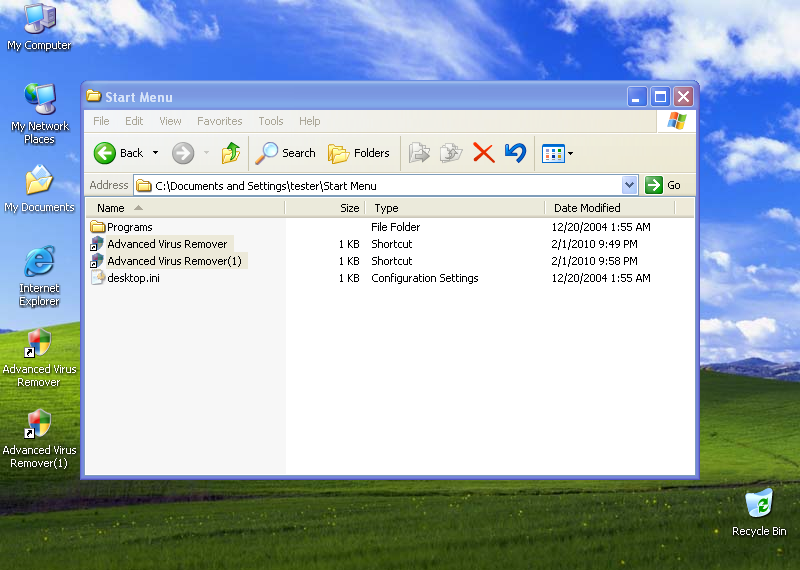The height and width of the screenshot is (570, 800).
Task: Minimize the Start Menu window
Action: click(637, 96)
